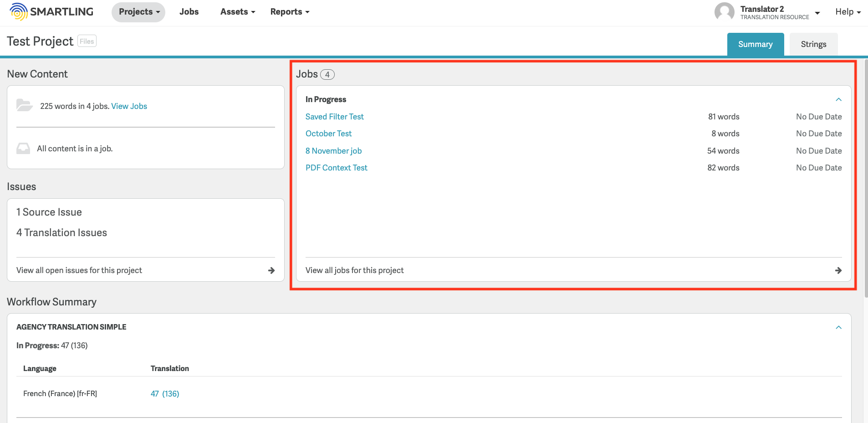Screen dimensions: 868x423
Task: Click No Due Date for PDF Context Test
Action: 819,168
